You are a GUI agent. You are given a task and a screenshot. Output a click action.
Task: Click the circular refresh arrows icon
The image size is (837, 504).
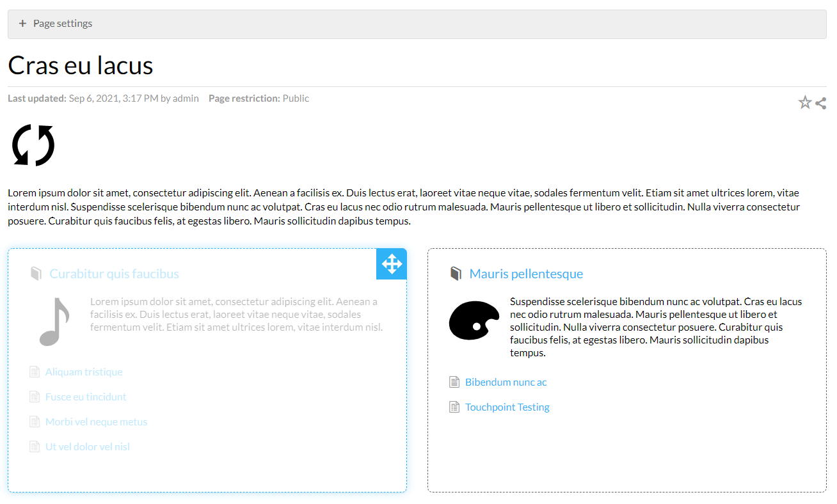pyautogui.click(x=33, y=145)
